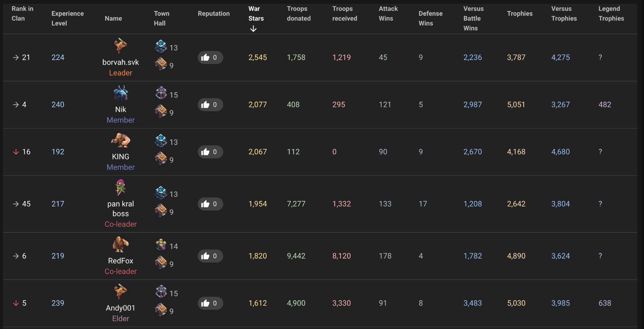Click the Town Hall 14 icon for RedFox

click(161, 245)
